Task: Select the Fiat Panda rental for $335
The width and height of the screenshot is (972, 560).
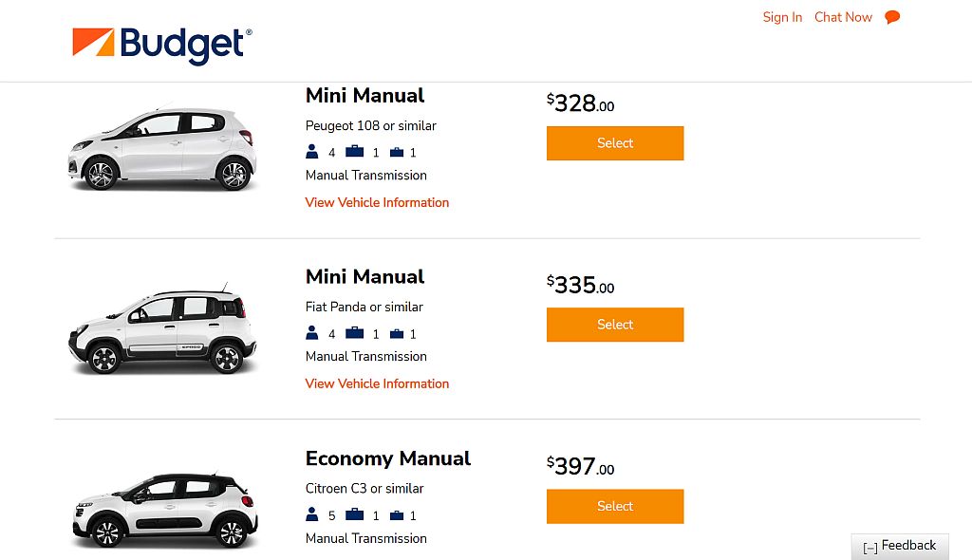Action: 614,324
